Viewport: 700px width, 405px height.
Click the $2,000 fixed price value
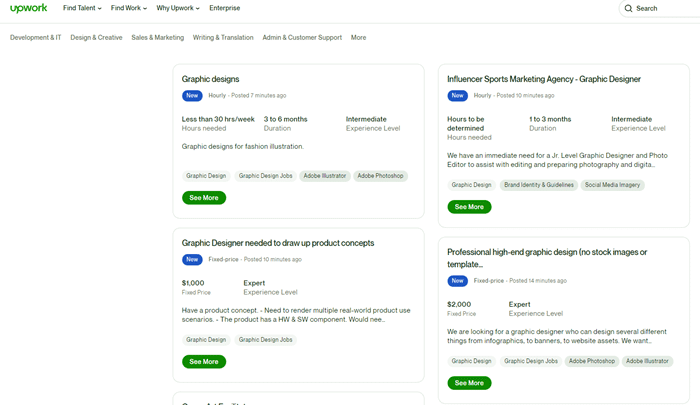pyautogui.click(x=459, y=305)
